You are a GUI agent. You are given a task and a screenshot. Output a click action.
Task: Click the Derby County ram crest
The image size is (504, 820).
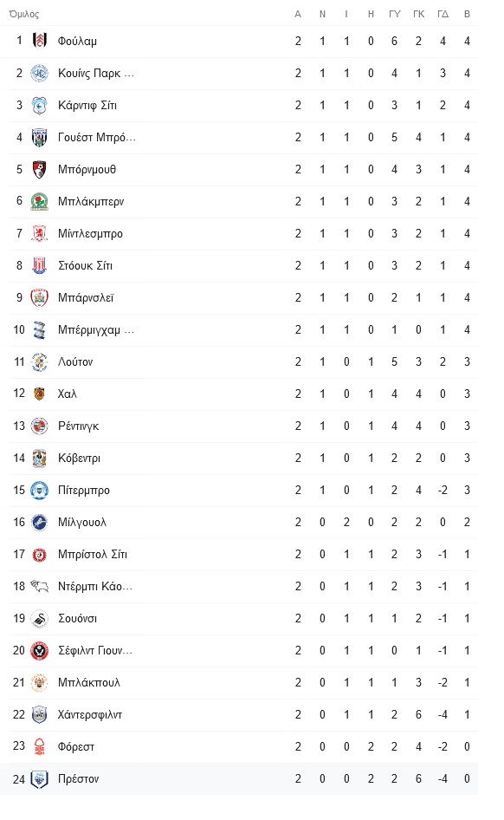click(39, 586)
